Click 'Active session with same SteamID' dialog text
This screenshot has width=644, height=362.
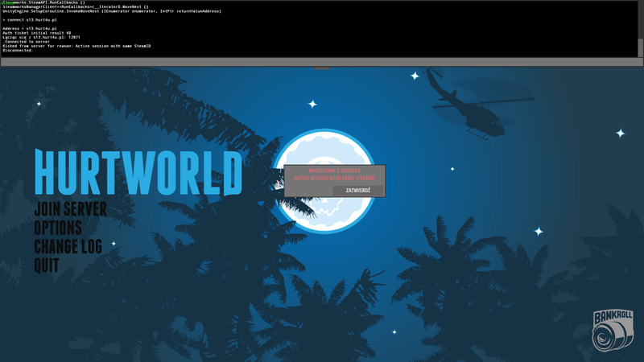[334, 178]
